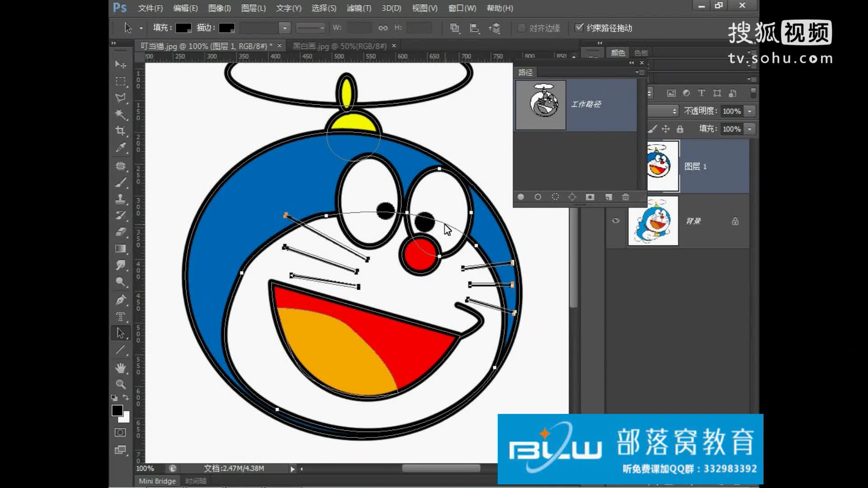Toggle Quick Mask mode
Viewport: 868px width, 488px height.
click(120, 432)
